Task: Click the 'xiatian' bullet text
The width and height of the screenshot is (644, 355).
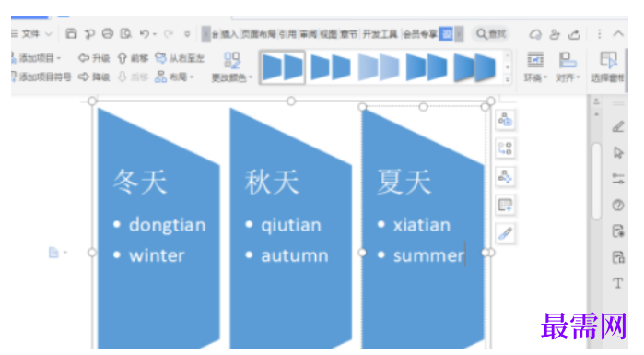Action: point(422,225)
